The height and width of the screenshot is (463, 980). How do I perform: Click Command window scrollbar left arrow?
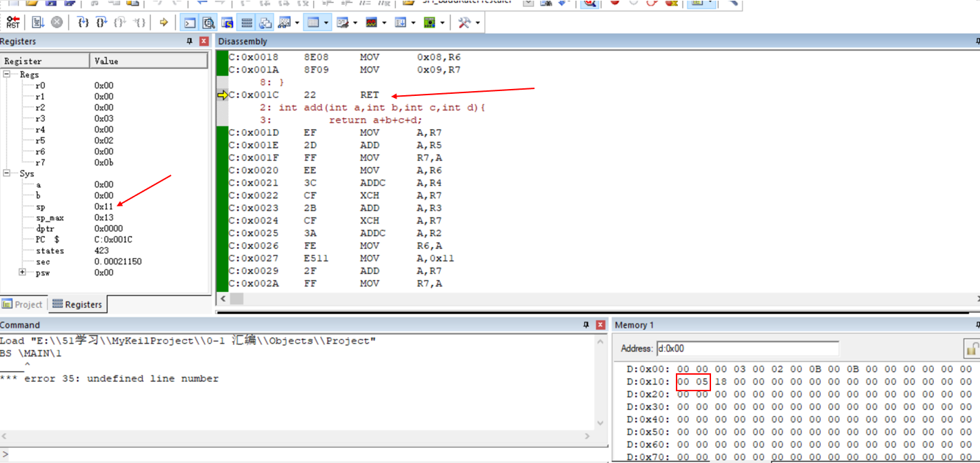[6, 435]
